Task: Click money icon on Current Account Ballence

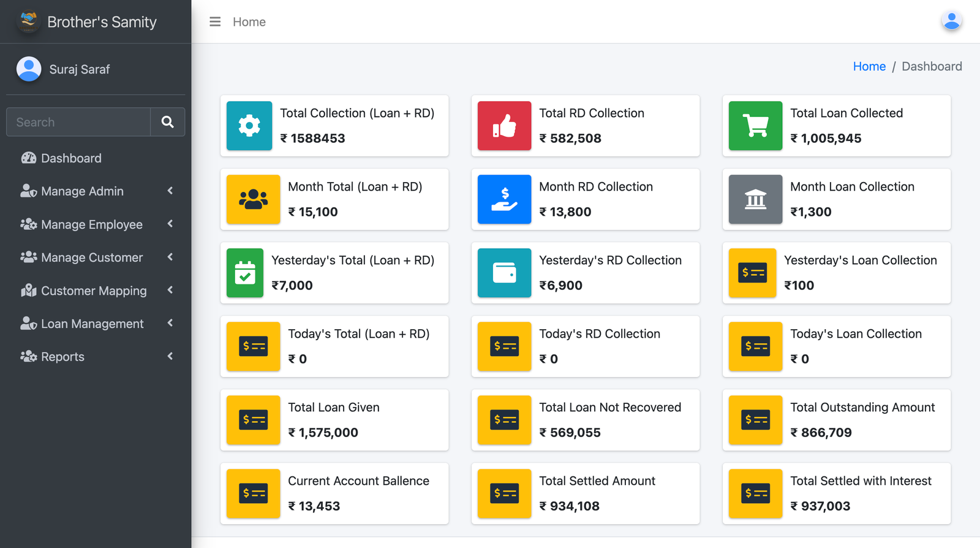Action: tap(254, 493)
